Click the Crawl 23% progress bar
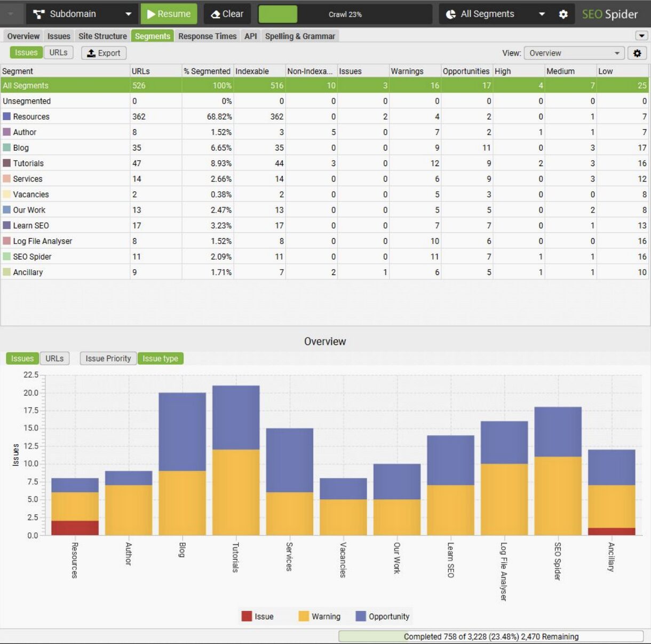Screen dimensions: 651x644 click(x=345, y=14)
